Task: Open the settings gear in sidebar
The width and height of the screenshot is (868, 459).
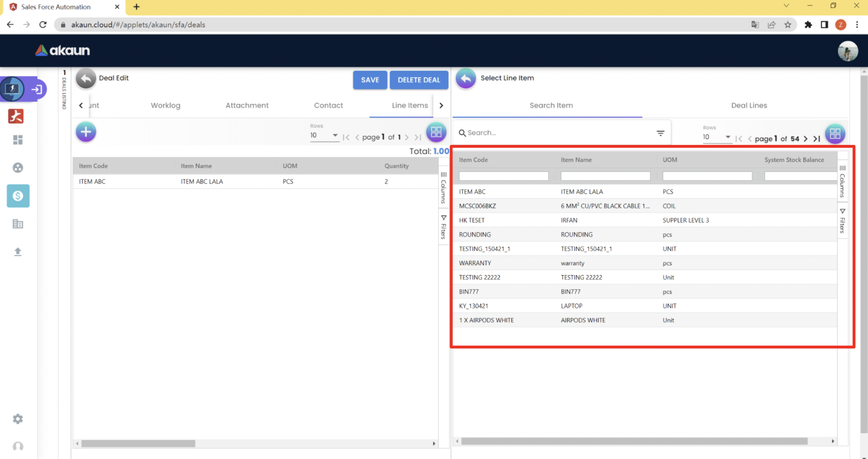Action: coord(18,419)
